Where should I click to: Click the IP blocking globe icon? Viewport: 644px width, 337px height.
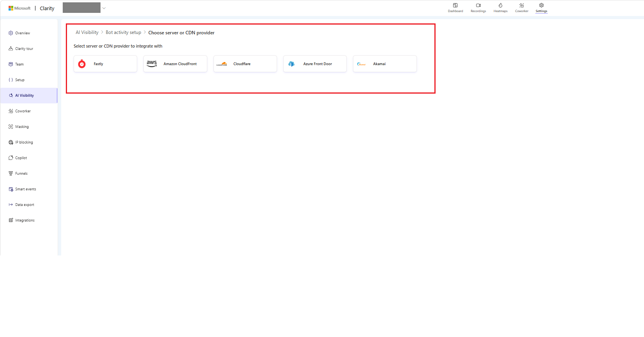point(11,142)
